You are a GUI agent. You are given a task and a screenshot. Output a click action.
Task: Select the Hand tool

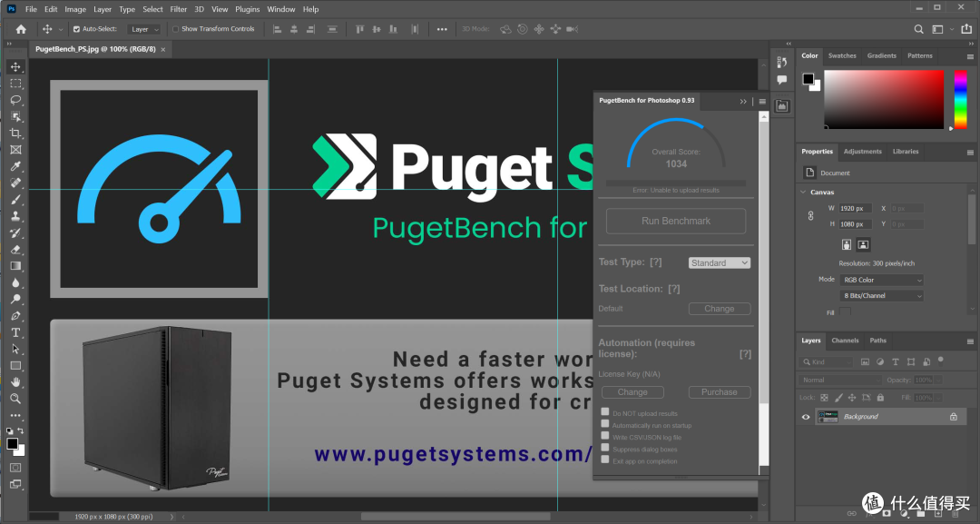click(15, 382)
